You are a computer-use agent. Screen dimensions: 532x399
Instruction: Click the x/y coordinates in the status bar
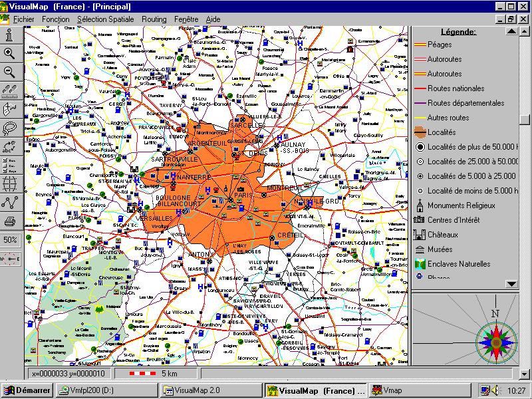click(x=68, y=374)
